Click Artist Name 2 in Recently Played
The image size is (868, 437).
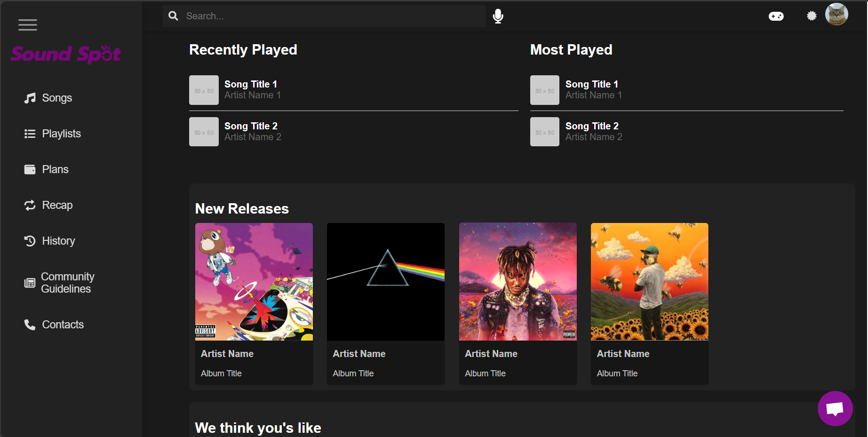click(253, 137)
